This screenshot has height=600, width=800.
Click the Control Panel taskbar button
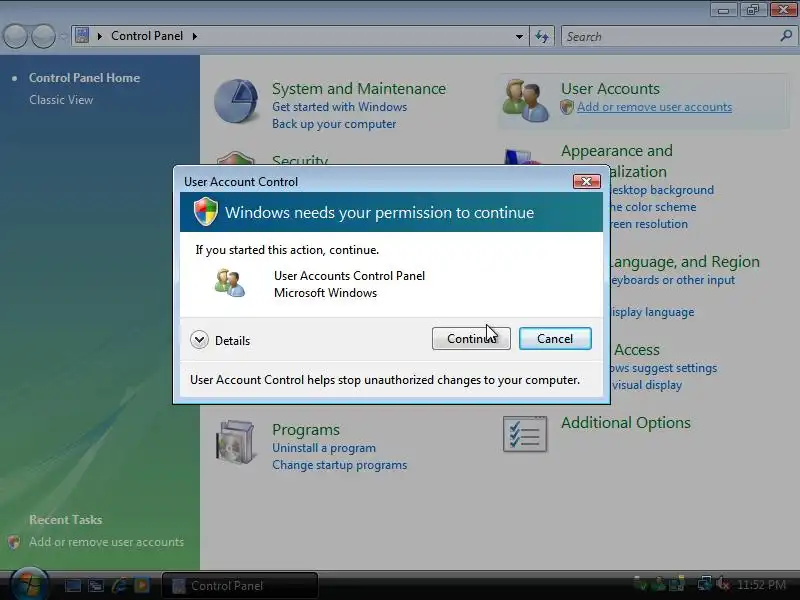click(240, 585)
